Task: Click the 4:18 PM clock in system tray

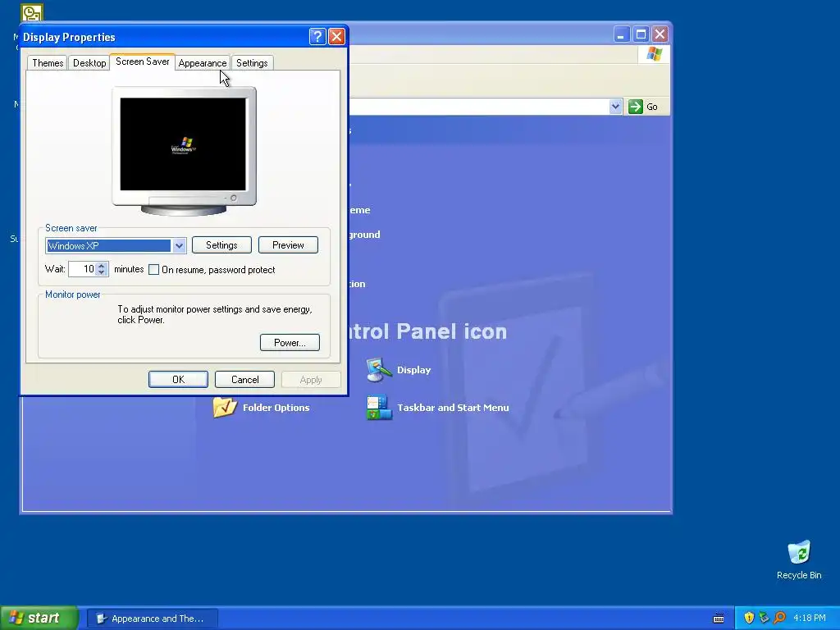Action: tap(810, 618)
